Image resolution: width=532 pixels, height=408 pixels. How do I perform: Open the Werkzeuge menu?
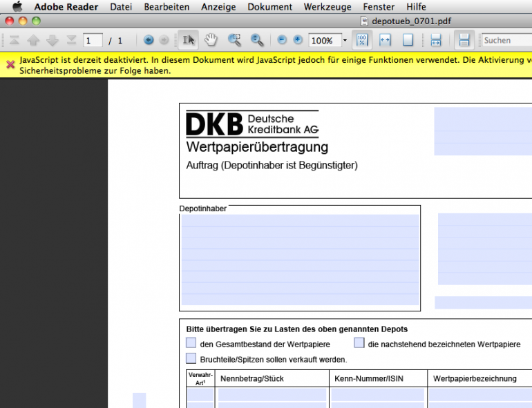[x=325, y=7]
